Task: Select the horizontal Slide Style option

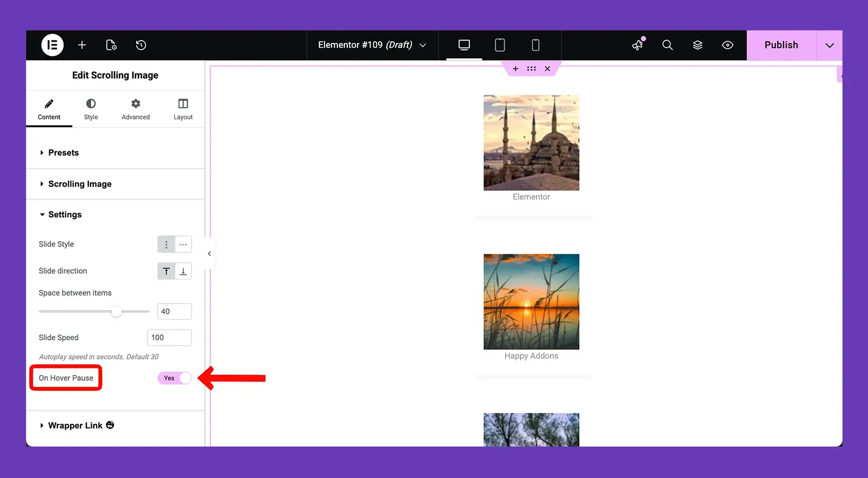Action: coord(183,244)
